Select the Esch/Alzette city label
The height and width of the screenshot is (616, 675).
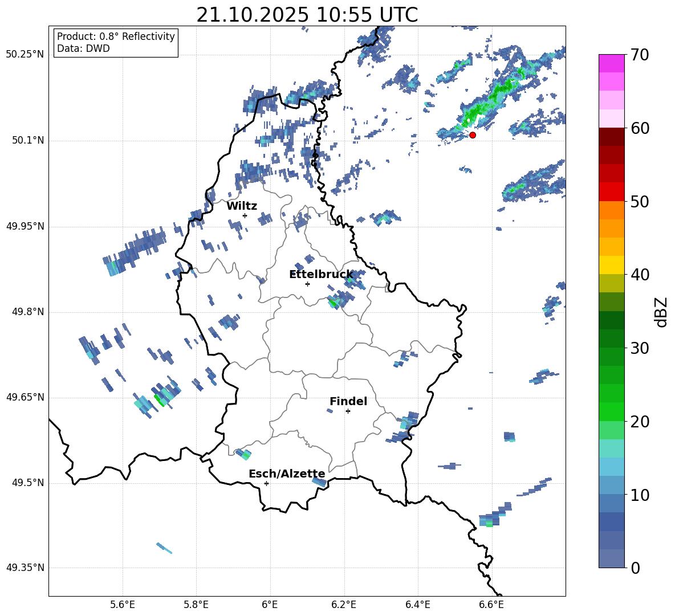(x=287, y=474)
